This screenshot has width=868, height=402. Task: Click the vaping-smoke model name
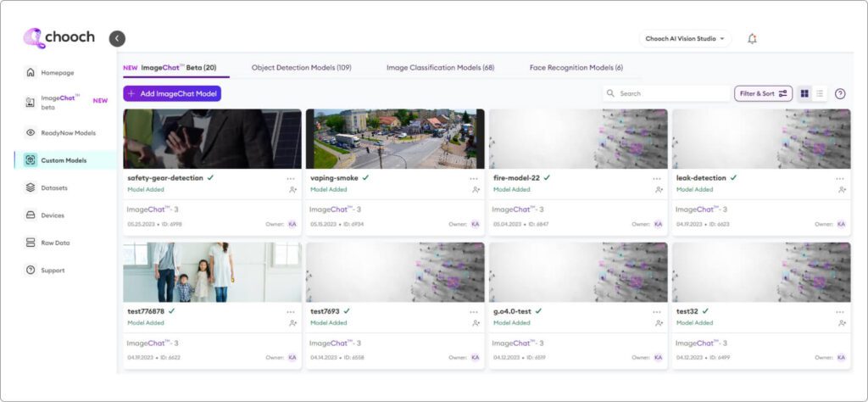coord(334,178)
